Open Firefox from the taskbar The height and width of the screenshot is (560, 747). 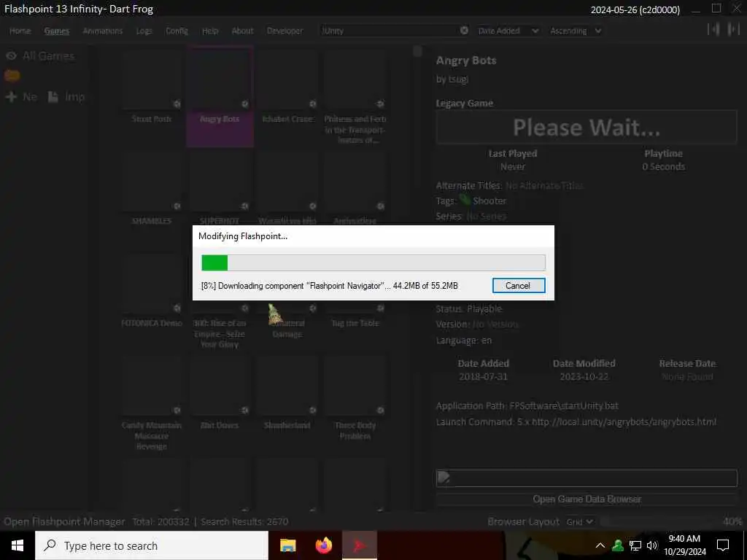point(324,545)
